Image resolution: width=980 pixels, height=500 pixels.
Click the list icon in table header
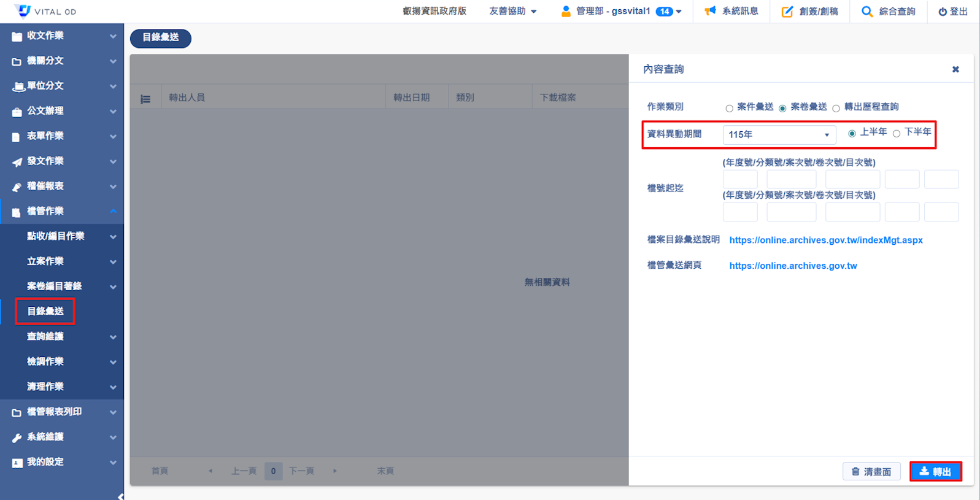(145, 99)
